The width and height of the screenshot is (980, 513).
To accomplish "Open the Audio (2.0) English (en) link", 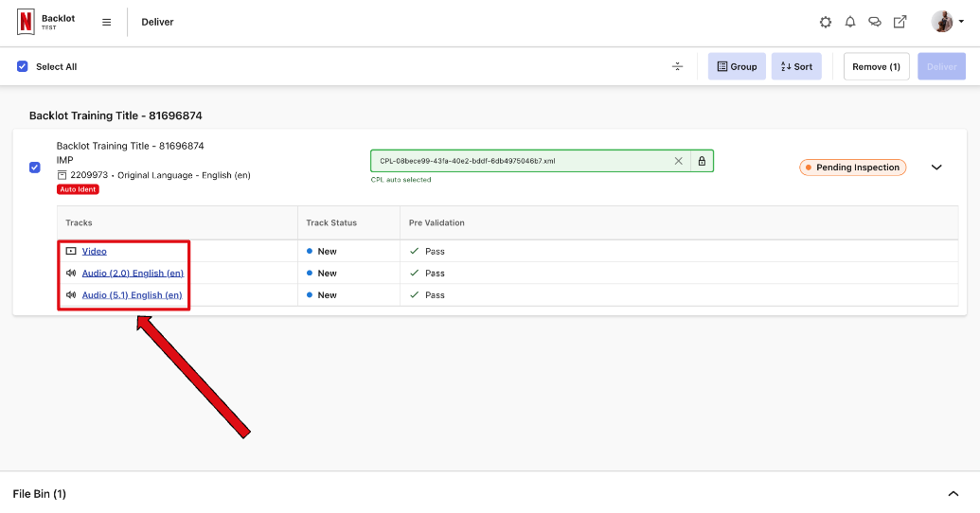I will 133,273.
